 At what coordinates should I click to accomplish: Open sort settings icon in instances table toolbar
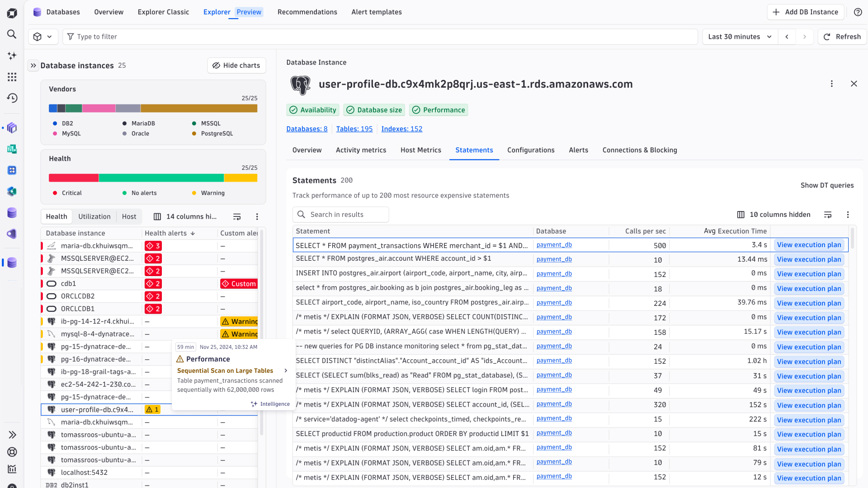pyautogui.click(x=237, y=217)
